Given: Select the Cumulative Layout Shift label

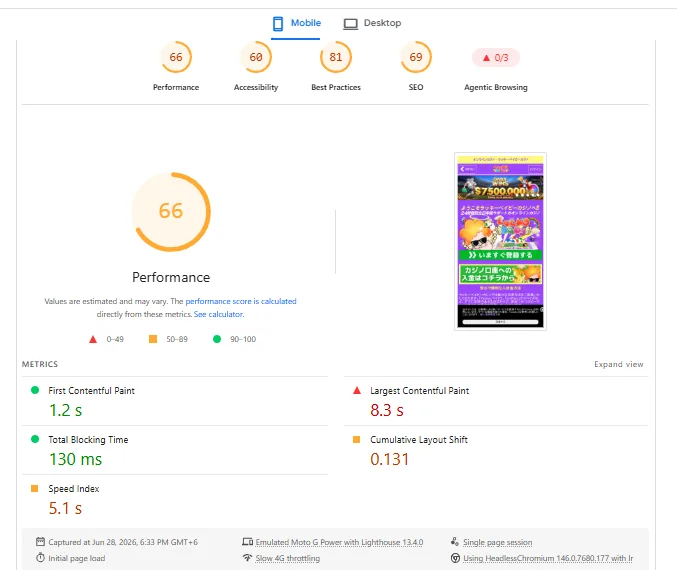Looking at the screenshot, I should point(419,440).
